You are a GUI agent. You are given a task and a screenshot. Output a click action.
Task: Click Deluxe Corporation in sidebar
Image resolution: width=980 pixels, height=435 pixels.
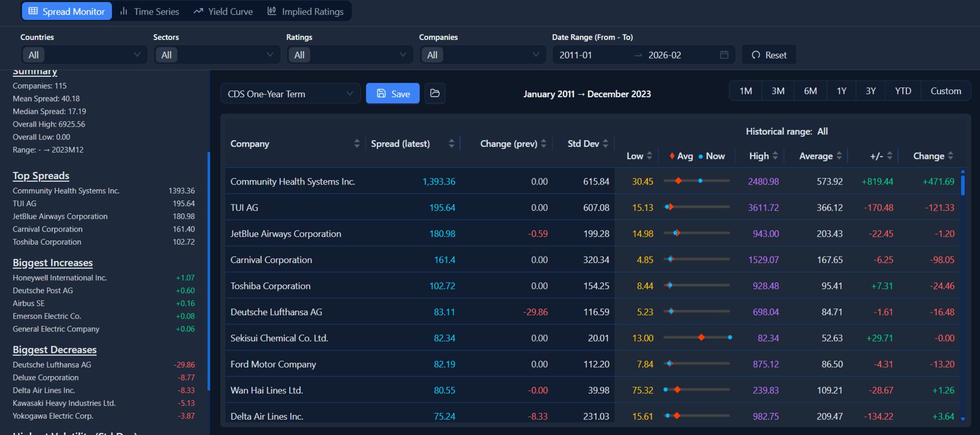click(46, 378)
